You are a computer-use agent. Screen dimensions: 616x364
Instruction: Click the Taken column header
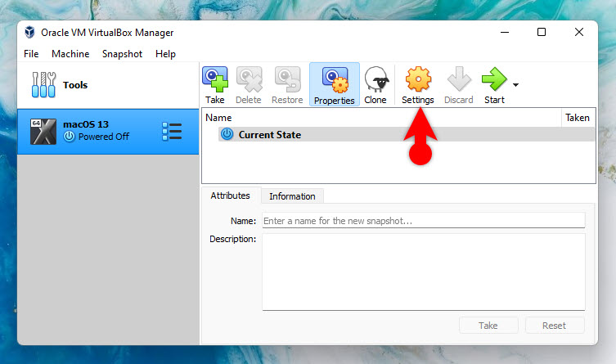pos(578,118)
